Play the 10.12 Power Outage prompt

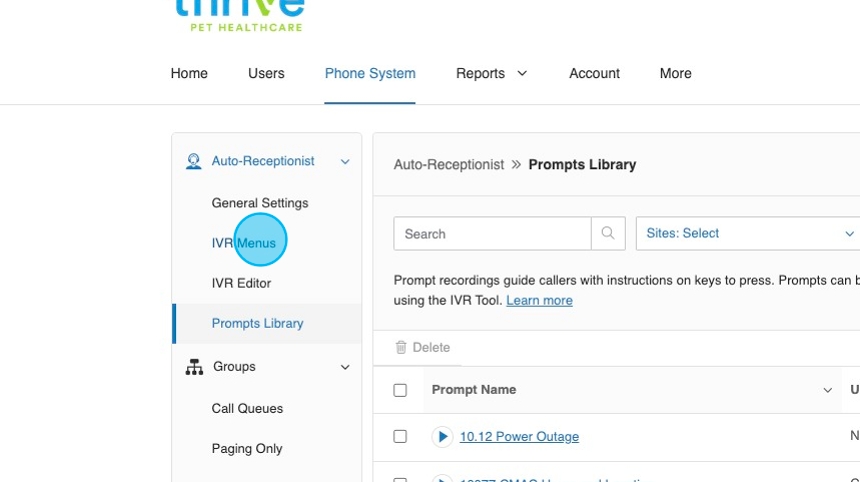[x=442, y=437]
